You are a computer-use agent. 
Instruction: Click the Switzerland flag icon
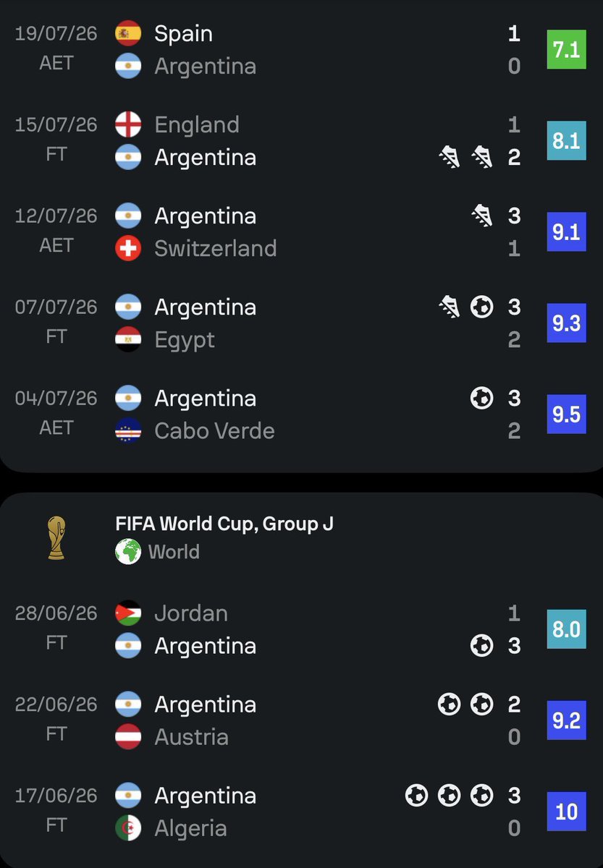(128, 248)
